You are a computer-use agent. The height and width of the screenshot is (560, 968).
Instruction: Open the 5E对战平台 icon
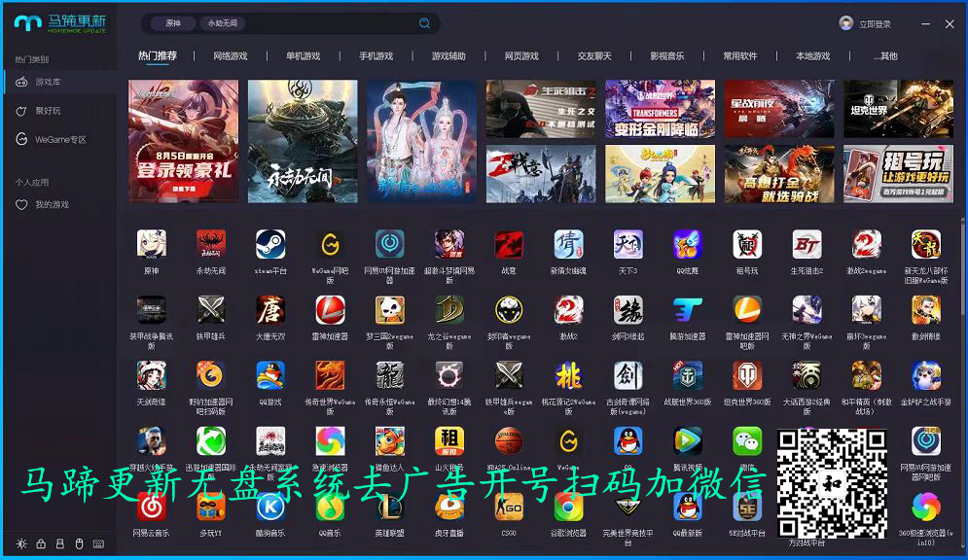747,507
